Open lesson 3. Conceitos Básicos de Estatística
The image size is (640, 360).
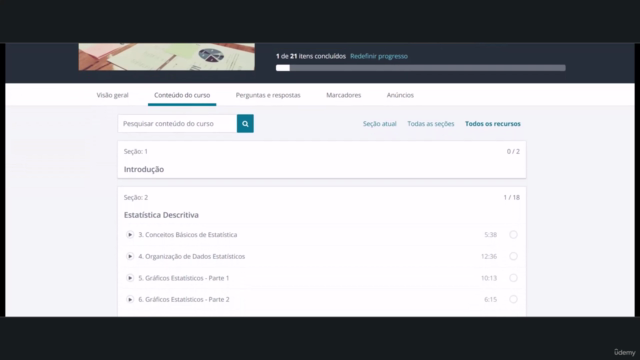coord(187,235)
